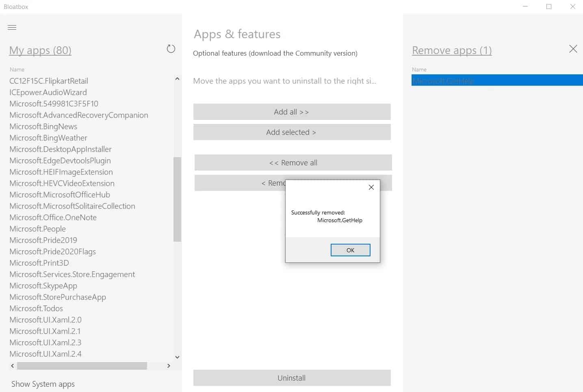Select Microsoft.MicrosoftOfficeHub
The image size is (583, 392).
60,195
